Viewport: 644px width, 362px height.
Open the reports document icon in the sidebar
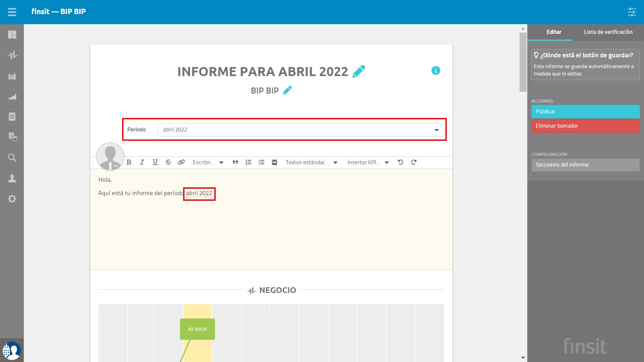(x=12, y=117)
